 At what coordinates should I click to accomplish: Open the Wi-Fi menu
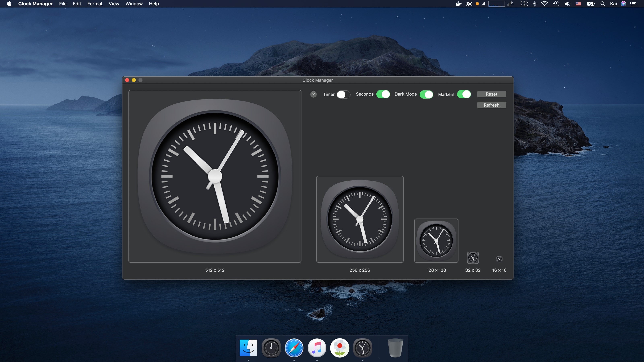(545, 4)
